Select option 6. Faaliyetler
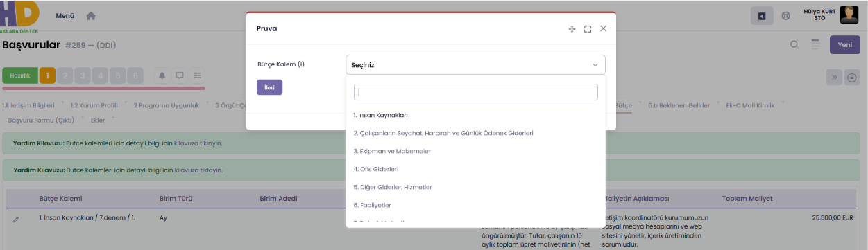 475,205
